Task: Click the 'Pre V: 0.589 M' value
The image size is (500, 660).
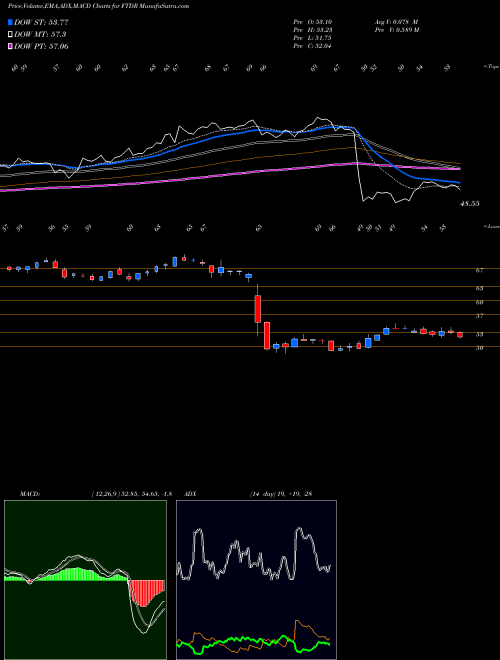Action: click(396, 30)
